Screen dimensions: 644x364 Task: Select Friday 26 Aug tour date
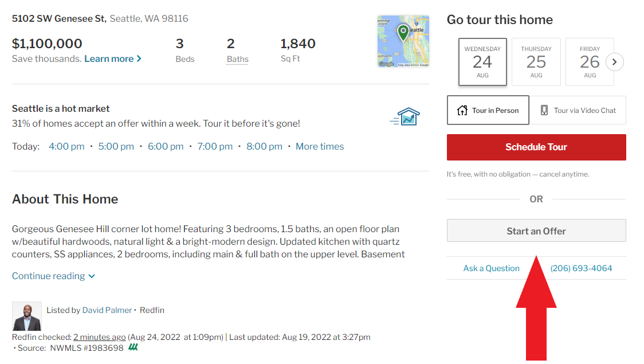590,62
